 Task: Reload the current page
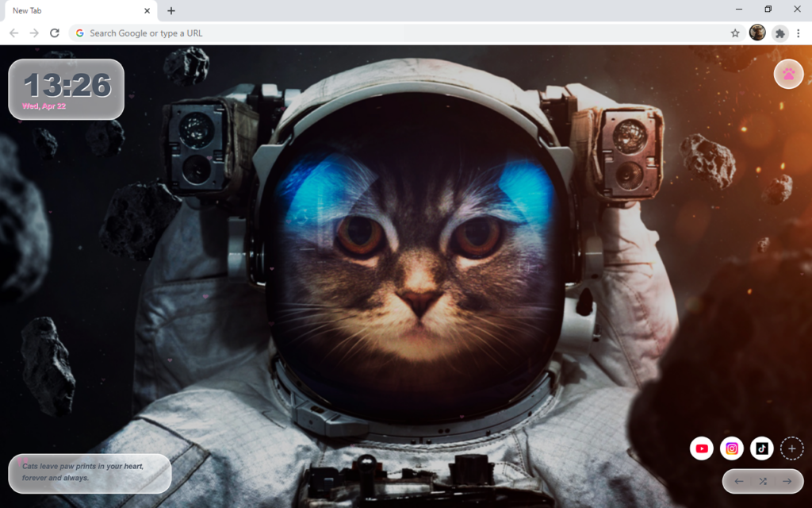click(55, 33)
